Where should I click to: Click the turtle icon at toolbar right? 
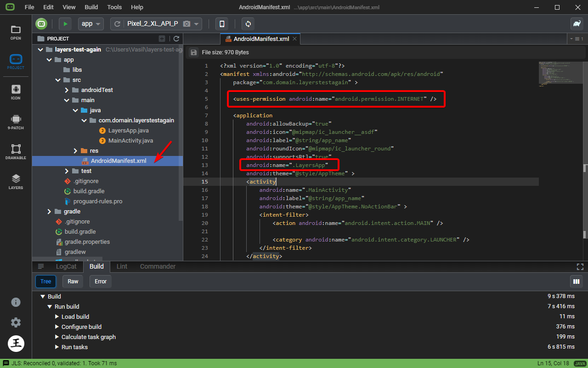click(x=577, y=24)
